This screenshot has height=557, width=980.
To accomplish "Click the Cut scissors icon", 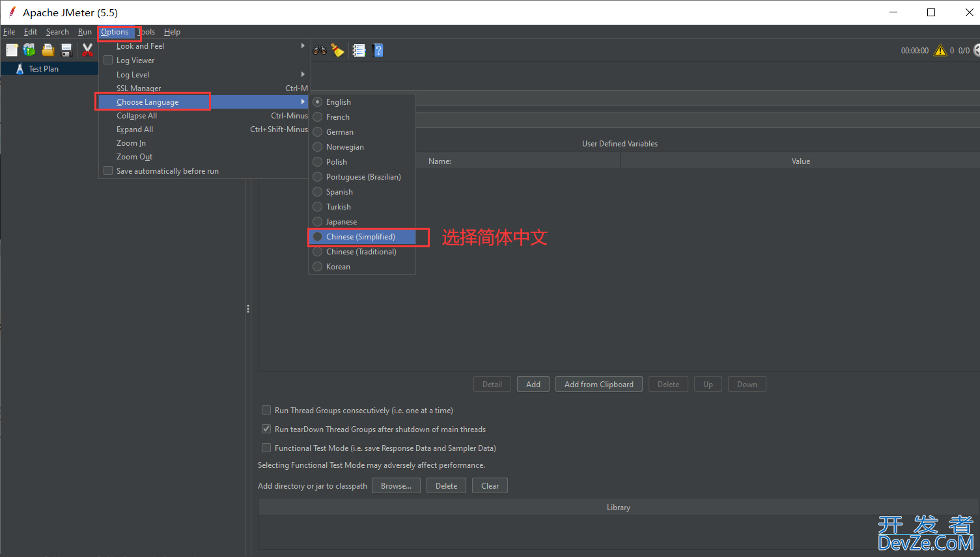I will 87,50.
